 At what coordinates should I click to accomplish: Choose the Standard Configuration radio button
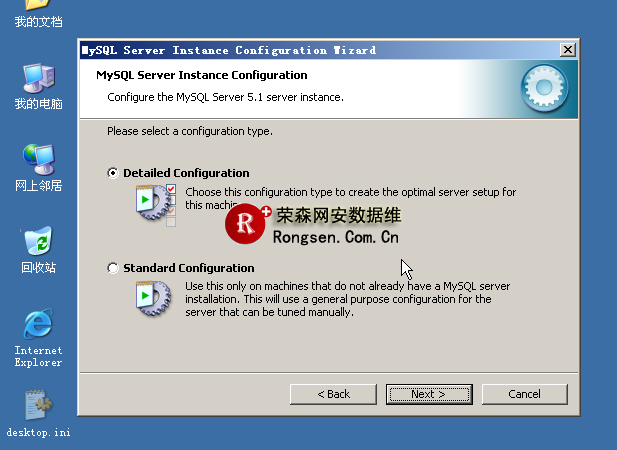click(113, 268)
